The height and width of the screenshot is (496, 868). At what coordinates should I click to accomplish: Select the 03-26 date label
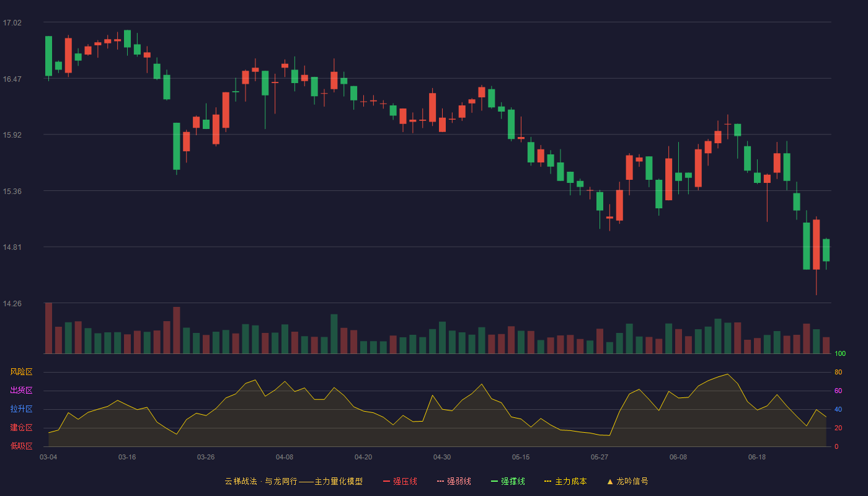pos(206,457)
